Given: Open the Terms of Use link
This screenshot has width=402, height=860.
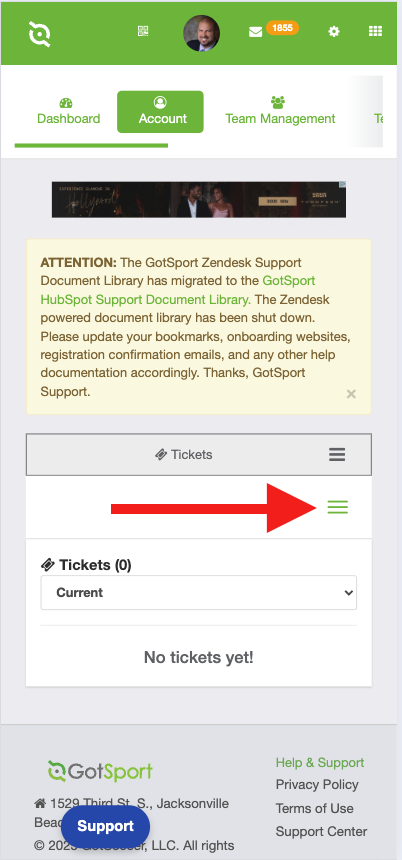Looking at the screenshot, I should 314,808.
